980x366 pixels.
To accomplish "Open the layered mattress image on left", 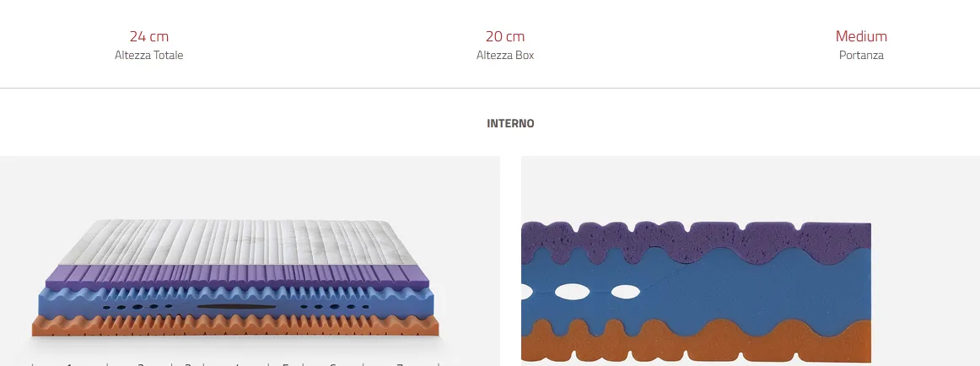I will pos(250,261).
